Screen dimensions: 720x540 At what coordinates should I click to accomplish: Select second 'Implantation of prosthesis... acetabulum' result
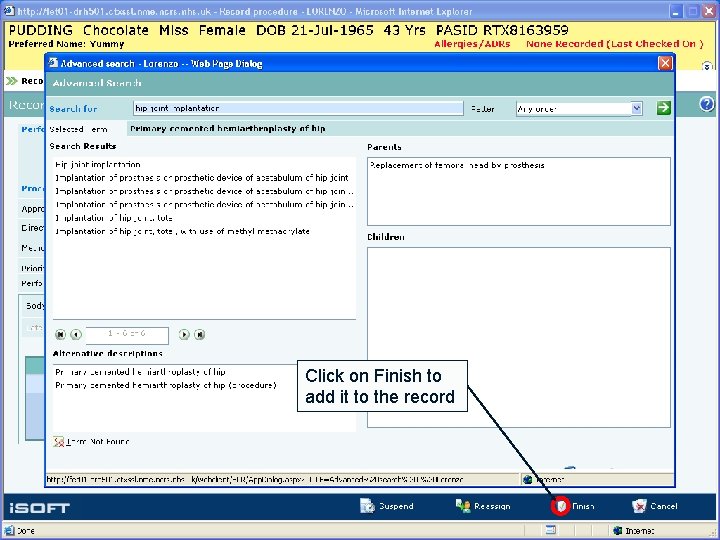pos(204,191)
